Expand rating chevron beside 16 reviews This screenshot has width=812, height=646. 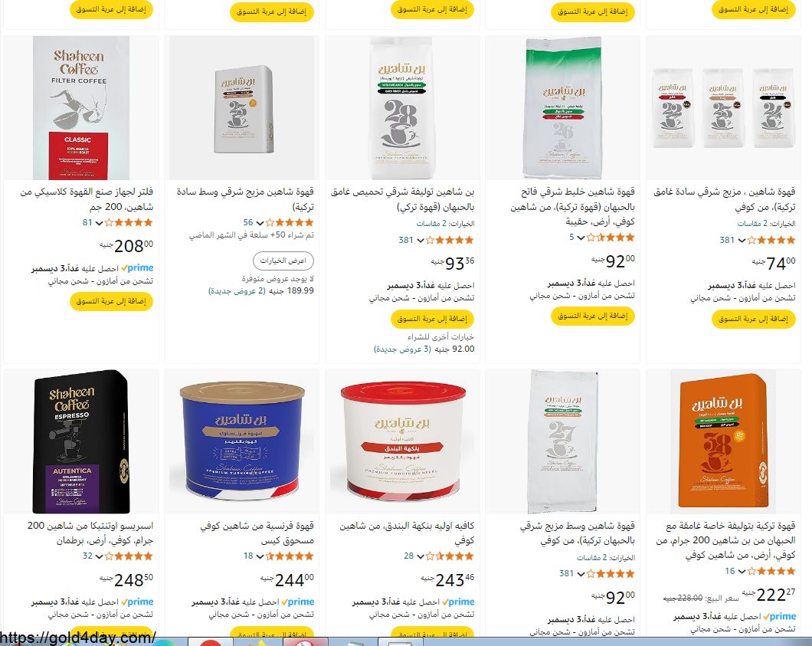click(x=741, y=572)
